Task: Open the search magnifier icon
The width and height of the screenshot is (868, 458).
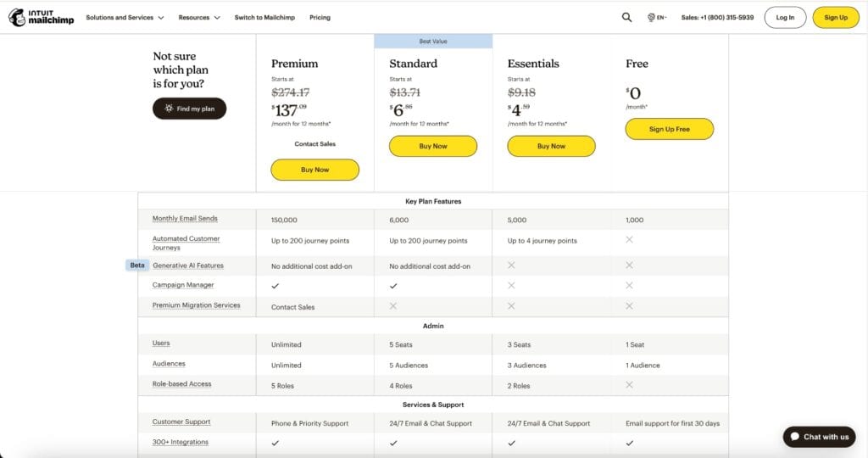Action: [x=626, y=17]
